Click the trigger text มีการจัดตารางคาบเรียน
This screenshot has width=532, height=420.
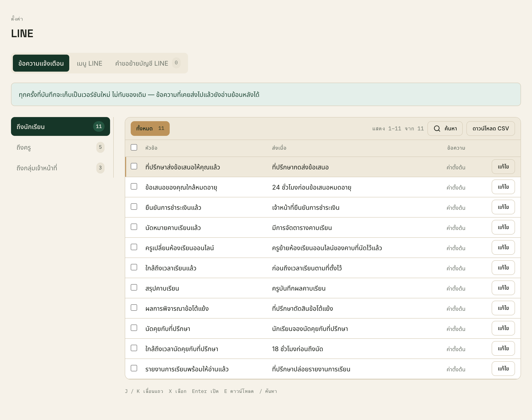pos(302,228)
